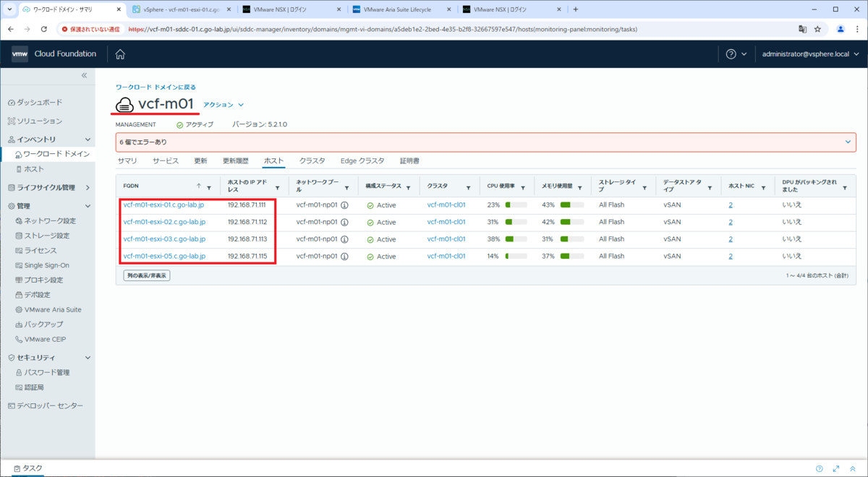
Task: Expand the 6 errors alert banner
Action: pyautogui.click(x=848, y=142)
